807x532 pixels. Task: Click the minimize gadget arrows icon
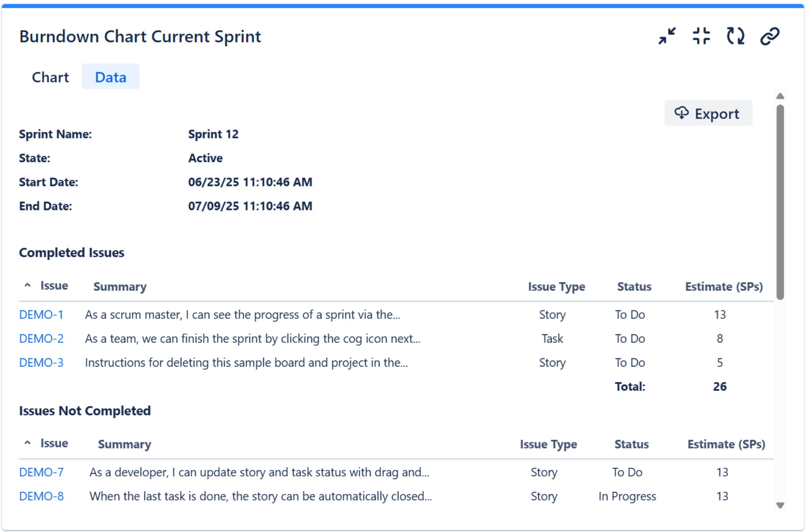(x=667, y=36)
